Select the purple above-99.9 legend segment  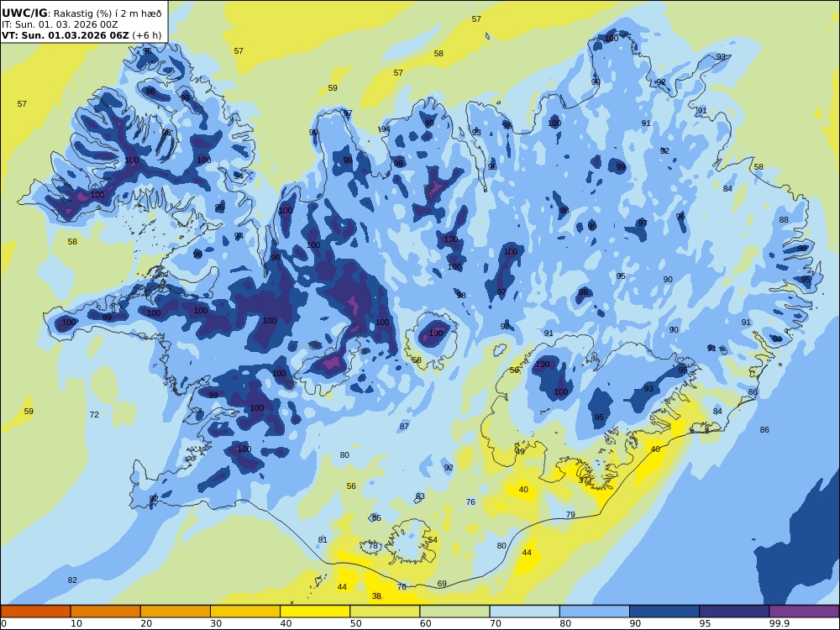click(x=804, y=612)
